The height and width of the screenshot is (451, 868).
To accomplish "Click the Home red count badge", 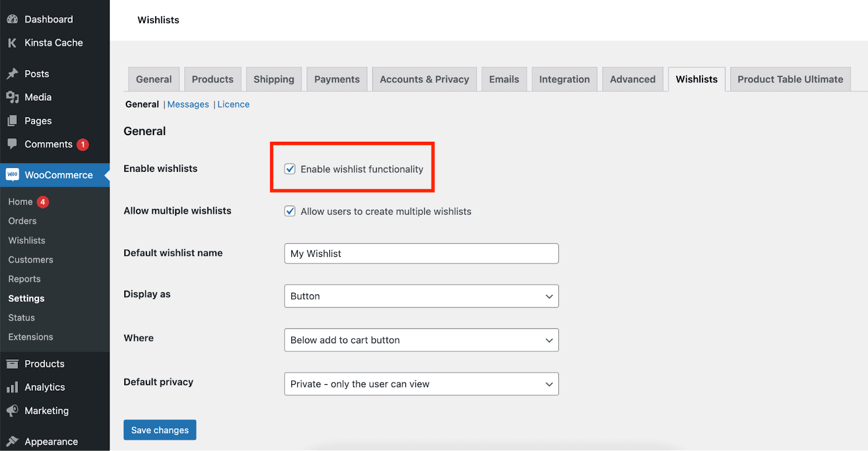I will [x=43, y=202].
